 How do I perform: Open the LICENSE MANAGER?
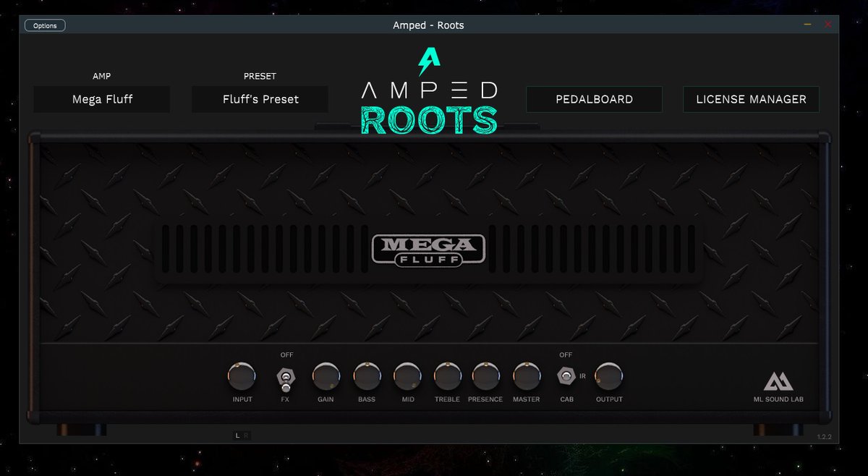coord(751,99)
